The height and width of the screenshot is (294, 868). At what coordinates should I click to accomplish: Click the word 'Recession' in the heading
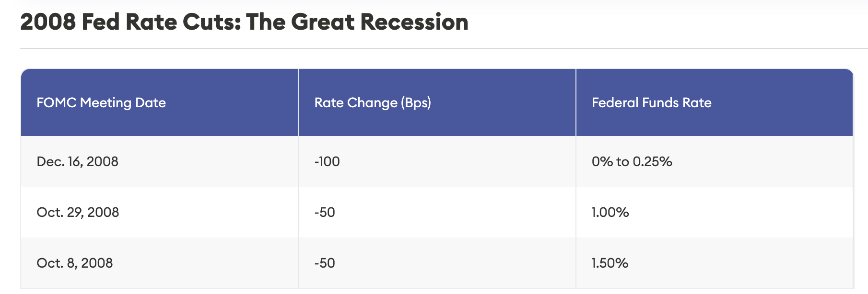[x=414, y=22]
